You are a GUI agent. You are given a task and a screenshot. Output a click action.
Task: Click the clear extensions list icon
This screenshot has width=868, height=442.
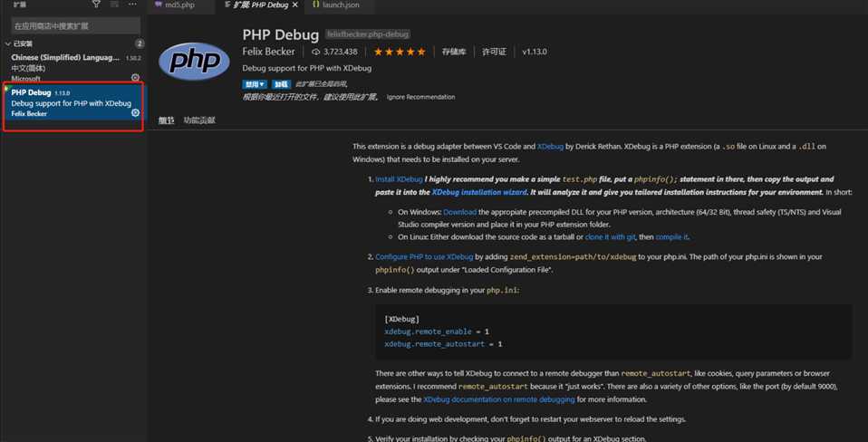point(114,5)
